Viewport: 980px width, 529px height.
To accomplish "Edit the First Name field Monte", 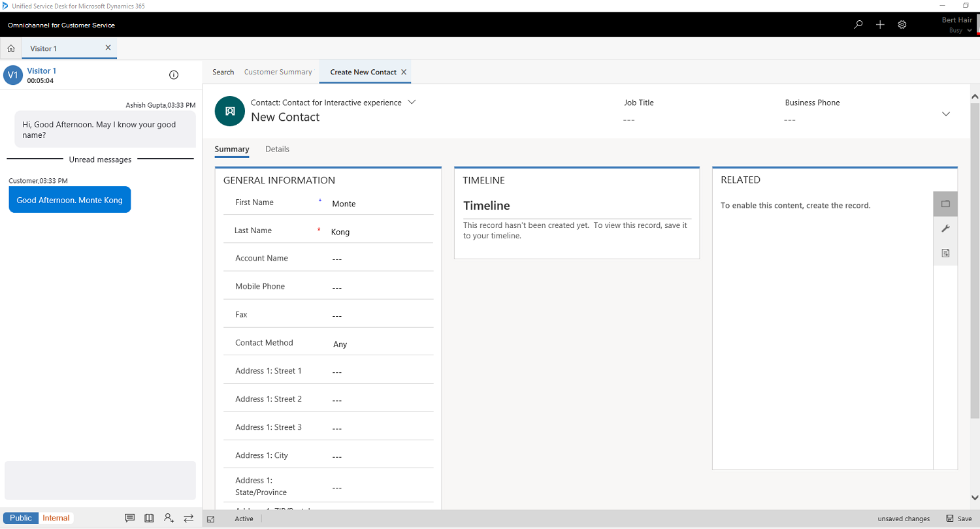I will (x=381, y=204).
